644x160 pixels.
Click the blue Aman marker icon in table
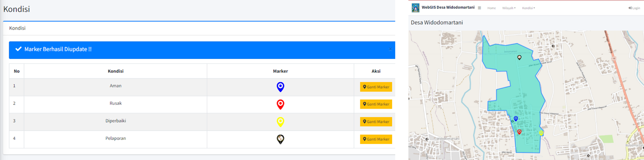click(281, 87)
